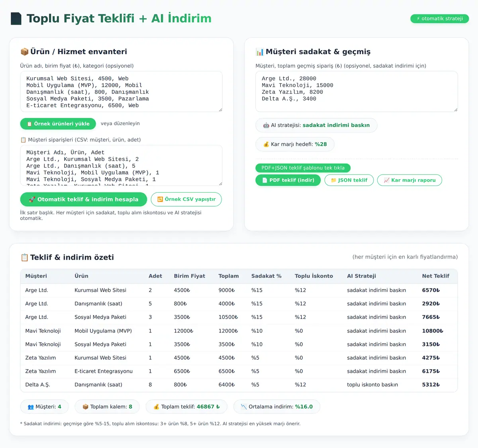This screenshot has height=448, width=478.
Task: Click the AI Strateji column header
Action: [361, 276]
